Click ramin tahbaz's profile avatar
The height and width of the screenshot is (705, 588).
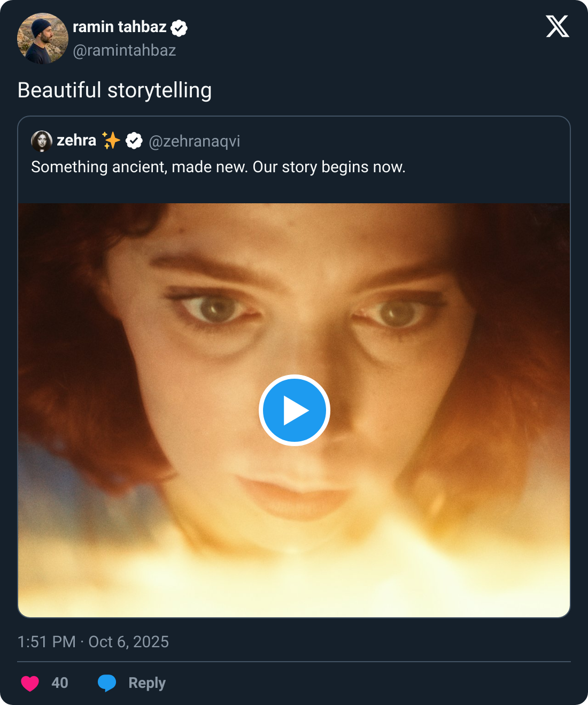click(x=43, y=39)
